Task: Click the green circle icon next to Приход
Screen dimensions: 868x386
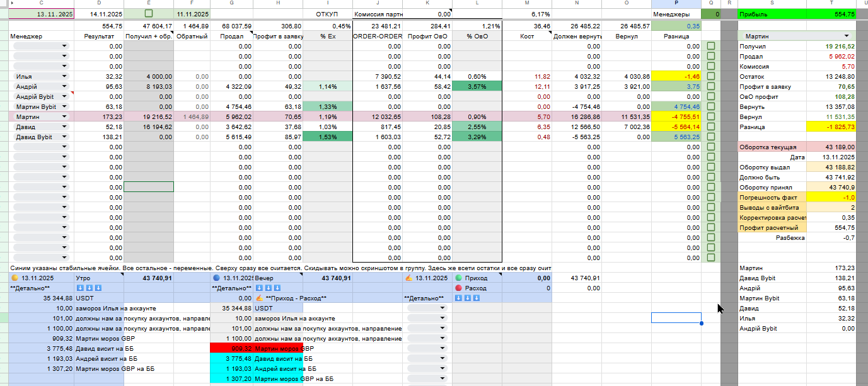Action: click(458, 278)
